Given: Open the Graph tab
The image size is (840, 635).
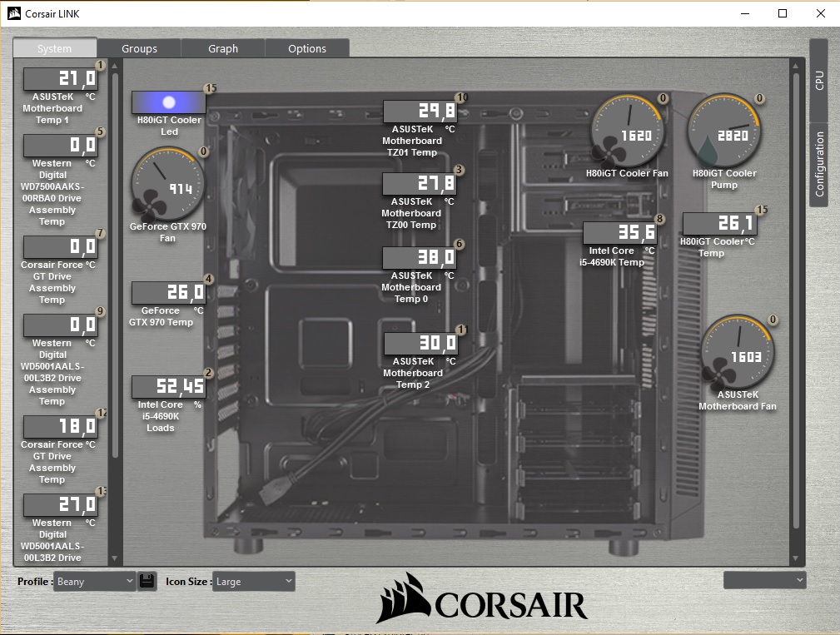Looking at the screenshot, I should (x=223, y=48).
